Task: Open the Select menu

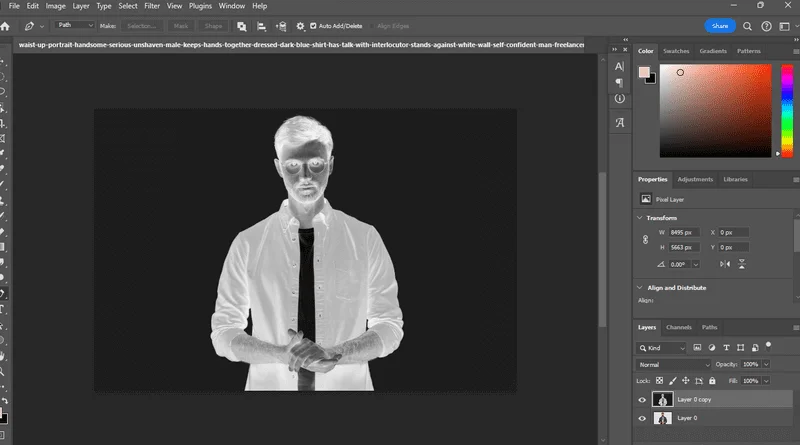Action: tap(128, 6)
